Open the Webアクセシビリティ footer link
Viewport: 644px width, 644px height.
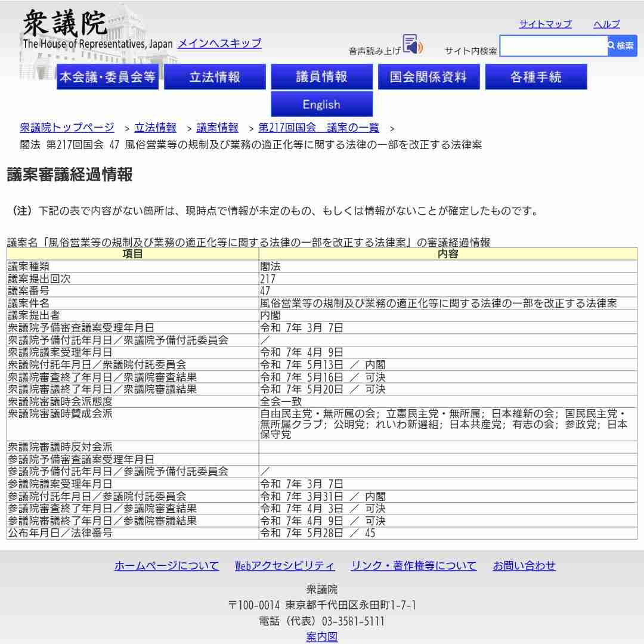coord(284,566)
